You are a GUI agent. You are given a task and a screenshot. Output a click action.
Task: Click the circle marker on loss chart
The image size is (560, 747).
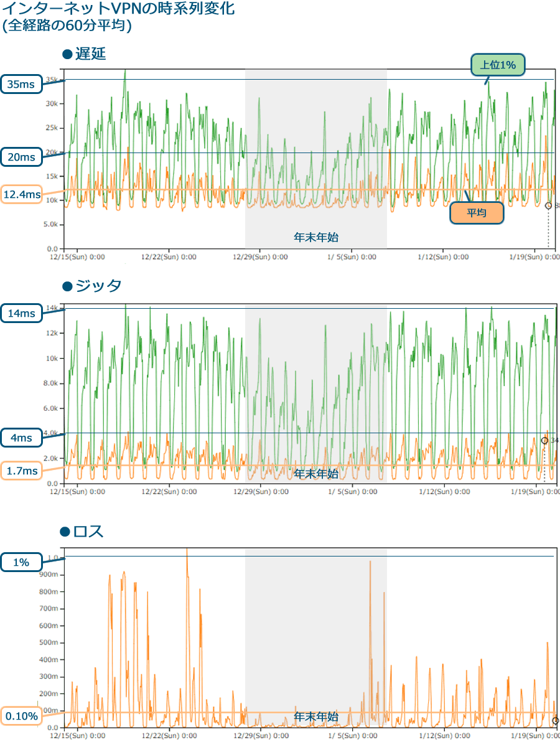(x=555, y=721)
